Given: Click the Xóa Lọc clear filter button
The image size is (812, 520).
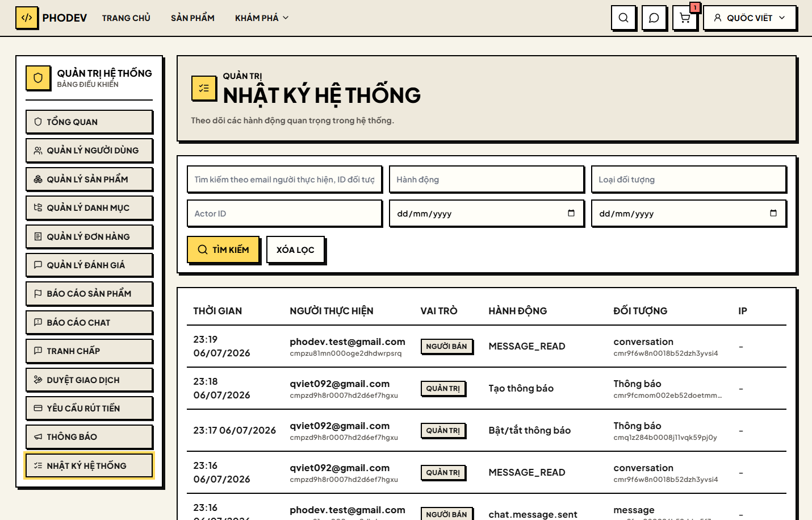Looking at the screenshot, I should 295,249.
